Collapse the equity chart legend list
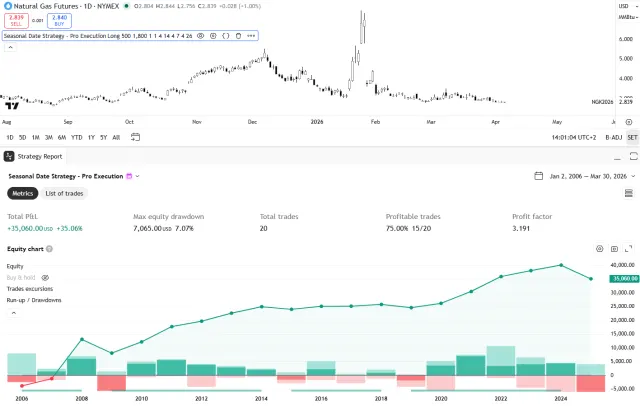The width and height of the screenshot is (640, 406). (14, 313)
